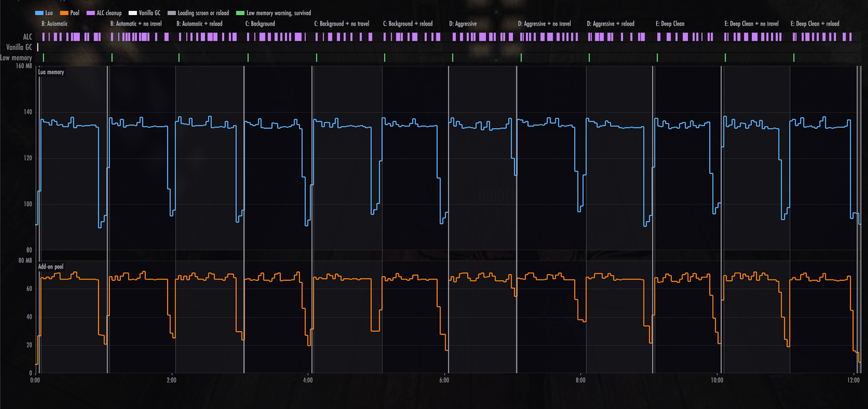Screen dimensions: 868x409
Task: Click 'C: Background + no travel' section label
Action: point(342,24)
